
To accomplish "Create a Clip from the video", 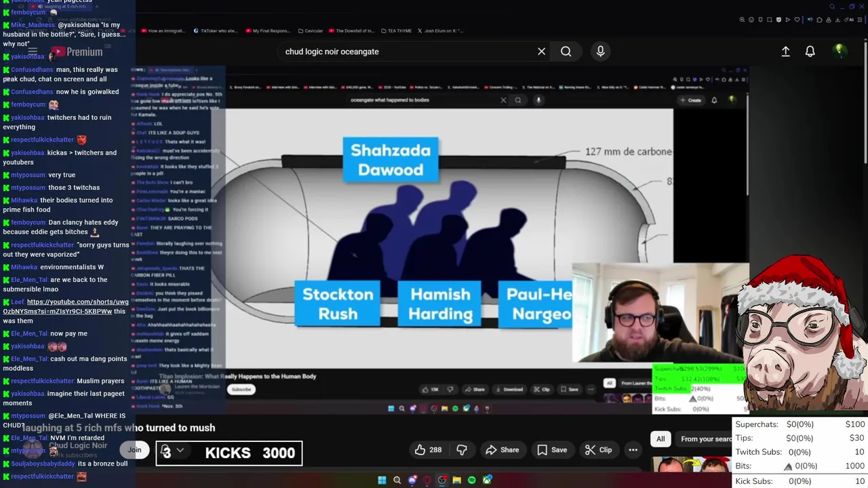I will point(598,449).
